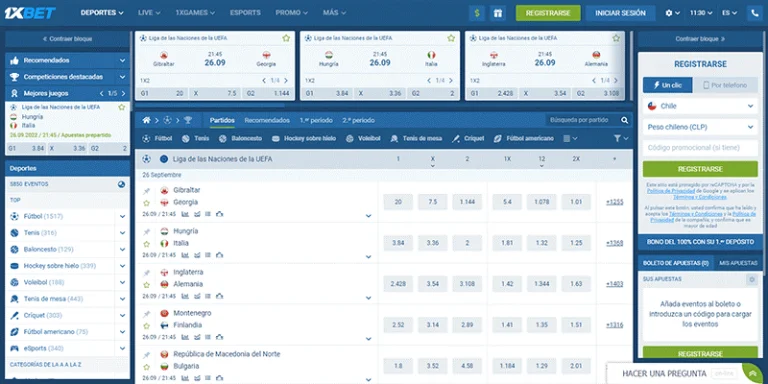Click the phone callback icon

click(754, 13)
